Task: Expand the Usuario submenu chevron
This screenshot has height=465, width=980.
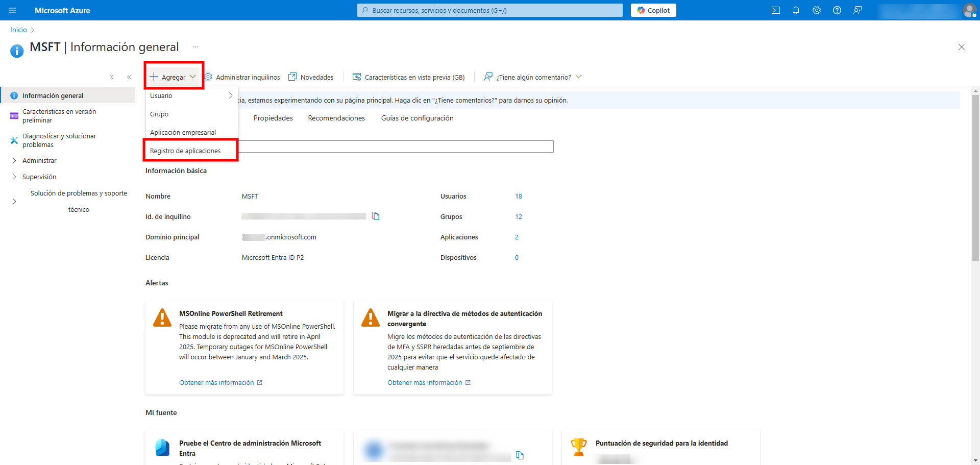Action: (231, 95)
